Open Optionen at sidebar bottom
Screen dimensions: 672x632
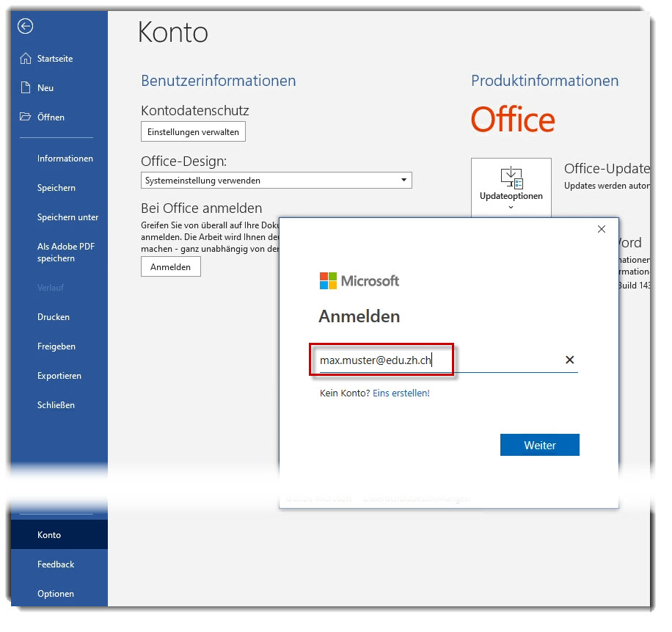56,594
